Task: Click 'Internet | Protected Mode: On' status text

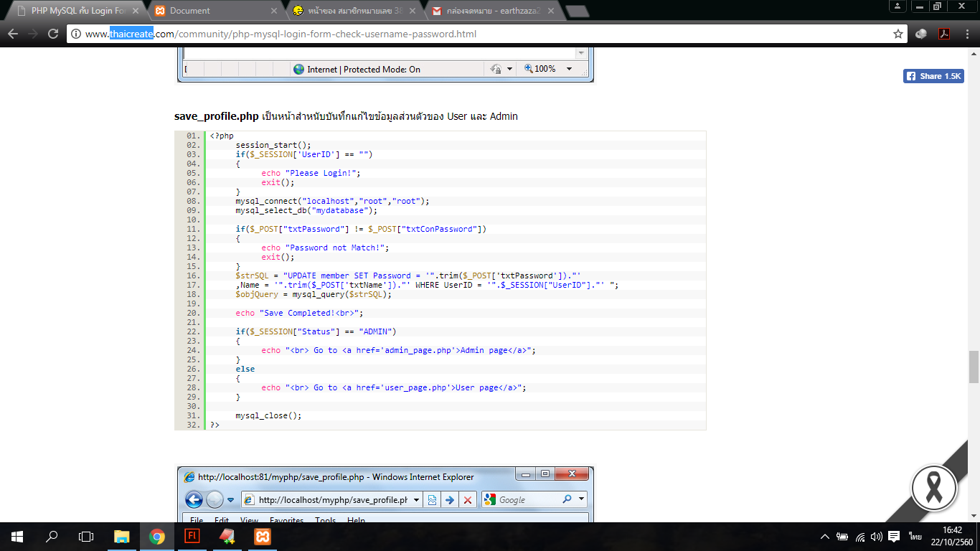Action: 364,70
